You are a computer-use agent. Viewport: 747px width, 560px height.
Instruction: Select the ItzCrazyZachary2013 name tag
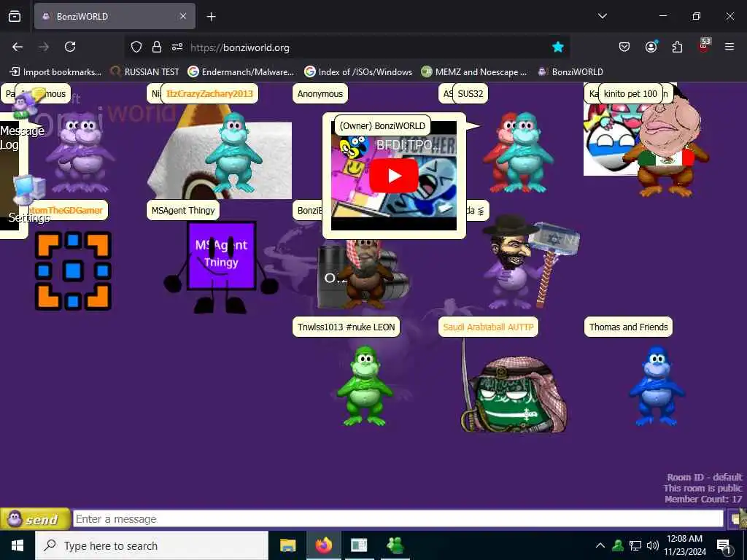pyautogui.click(x=209, y=93)
